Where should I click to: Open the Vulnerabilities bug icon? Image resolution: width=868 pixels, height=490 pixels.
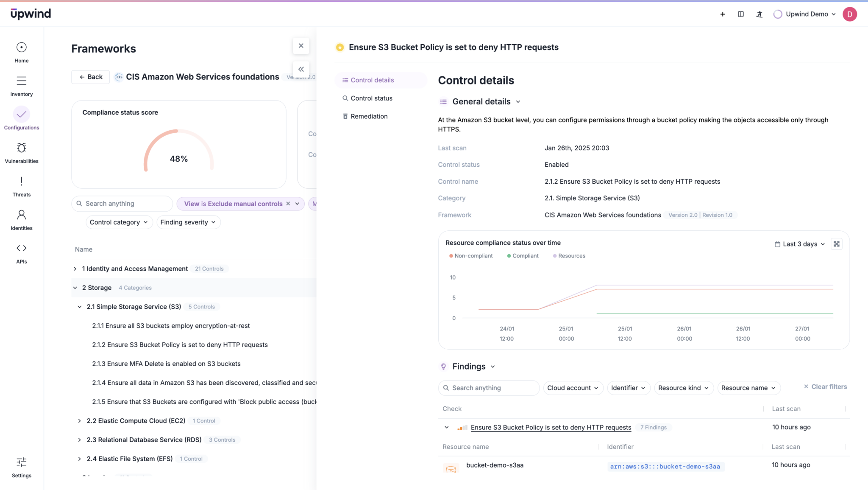[21, 148]
